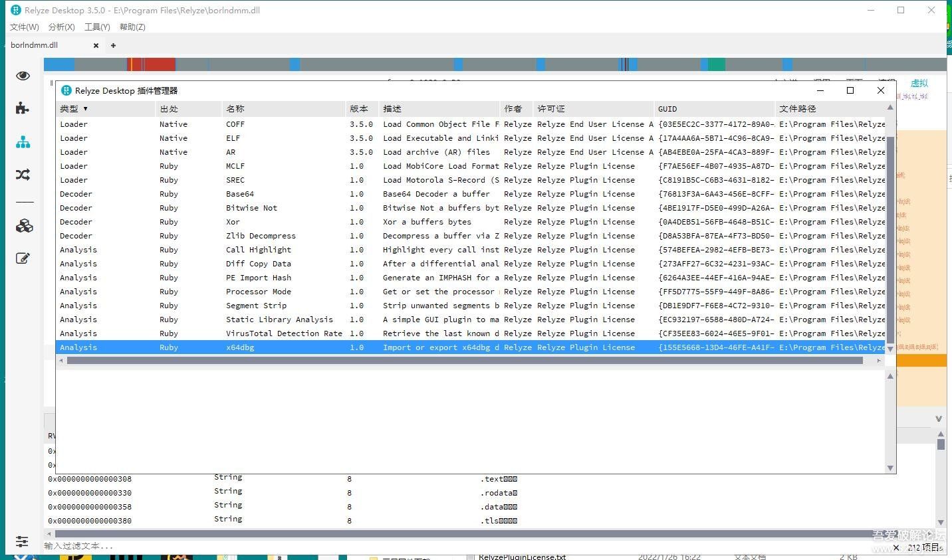952x560 pixels.
Task: Maximize the plugin manager dialog
Action: pyautogui.click(x=850, y=90)
